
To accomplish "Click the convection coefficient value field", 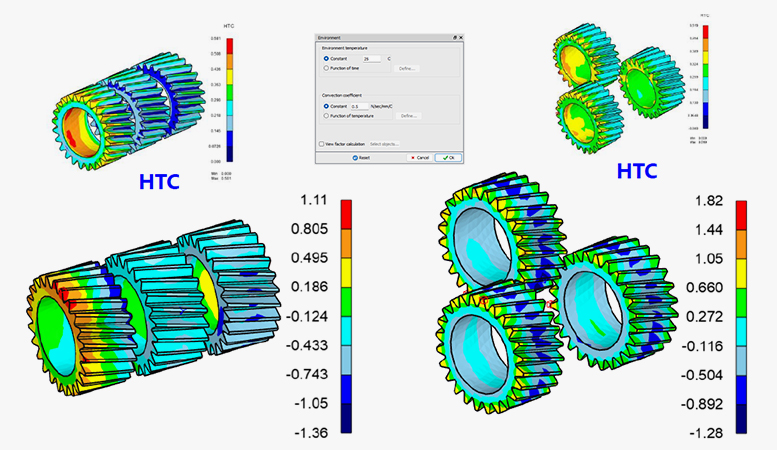I will [359, 106].
